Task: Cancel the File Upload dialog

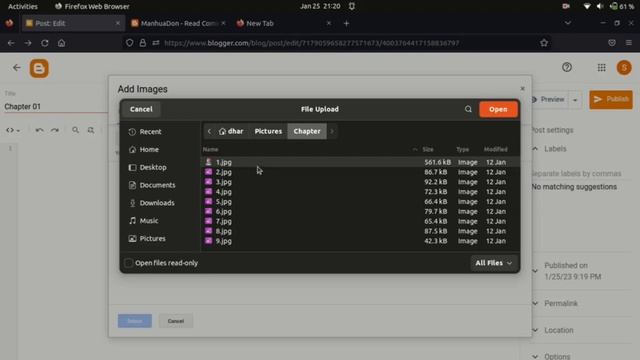Action: 141,109
